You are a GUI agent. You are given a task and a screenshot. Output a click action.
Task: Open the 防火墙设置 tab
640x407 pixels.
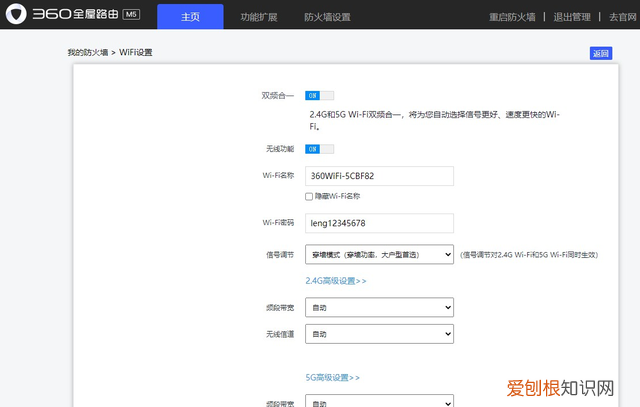(x=327, y=17)
